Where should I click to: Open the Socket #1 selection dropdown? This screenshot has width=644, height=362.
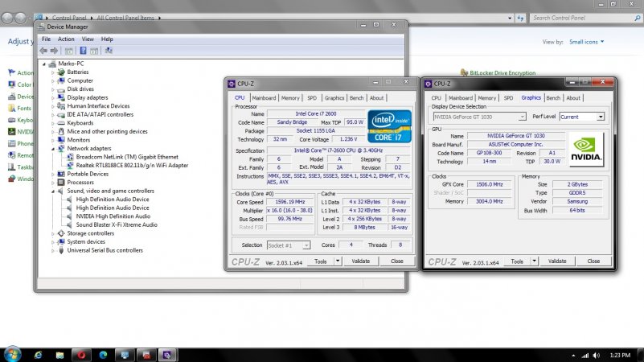(306, 245)
